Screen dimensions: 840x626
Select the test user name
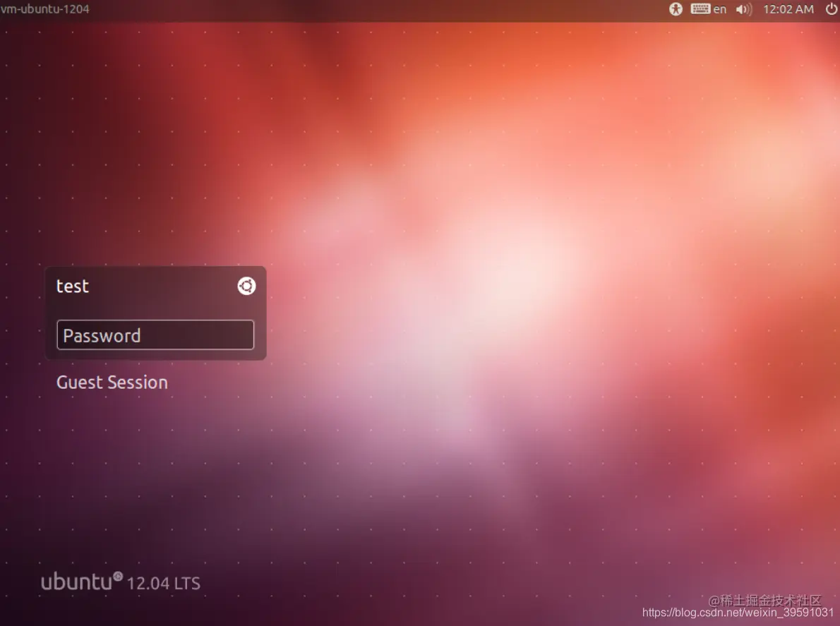tap(72, 287)
